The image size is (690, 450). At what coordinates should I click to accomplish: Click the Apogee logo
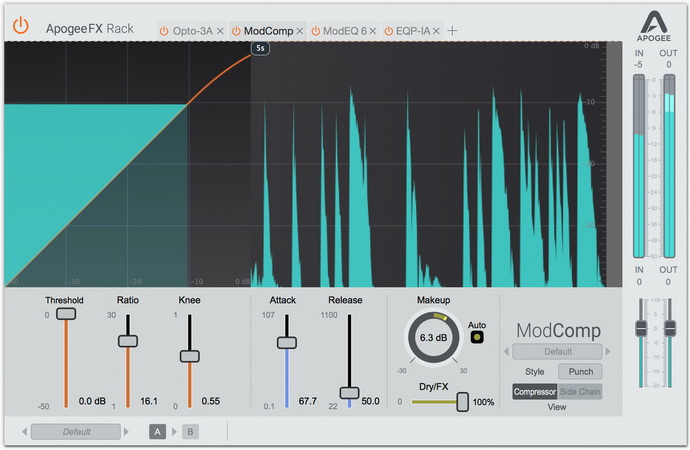click(653, 26)
